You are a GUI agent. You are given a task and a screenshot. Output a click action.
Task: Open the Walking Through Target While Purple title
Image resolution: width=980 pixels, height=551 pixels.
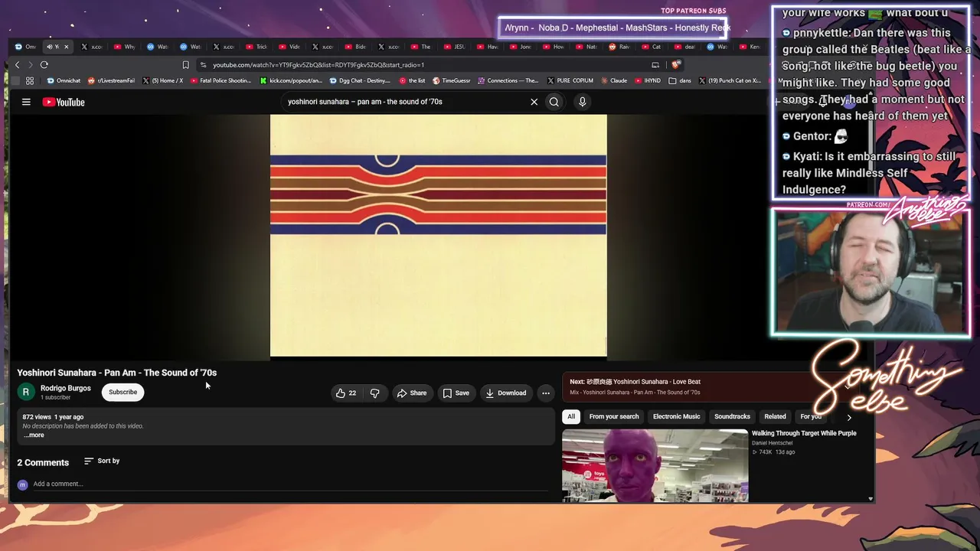pos(804,433)
